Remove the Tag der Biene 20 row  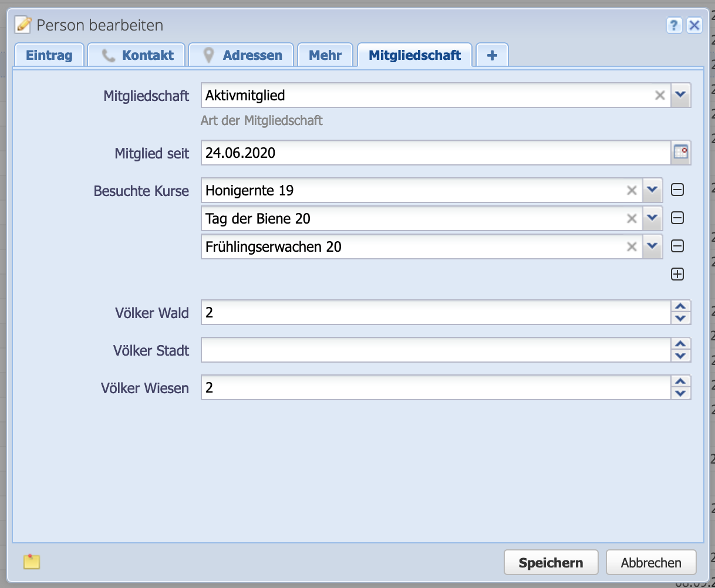click(677, 218)
